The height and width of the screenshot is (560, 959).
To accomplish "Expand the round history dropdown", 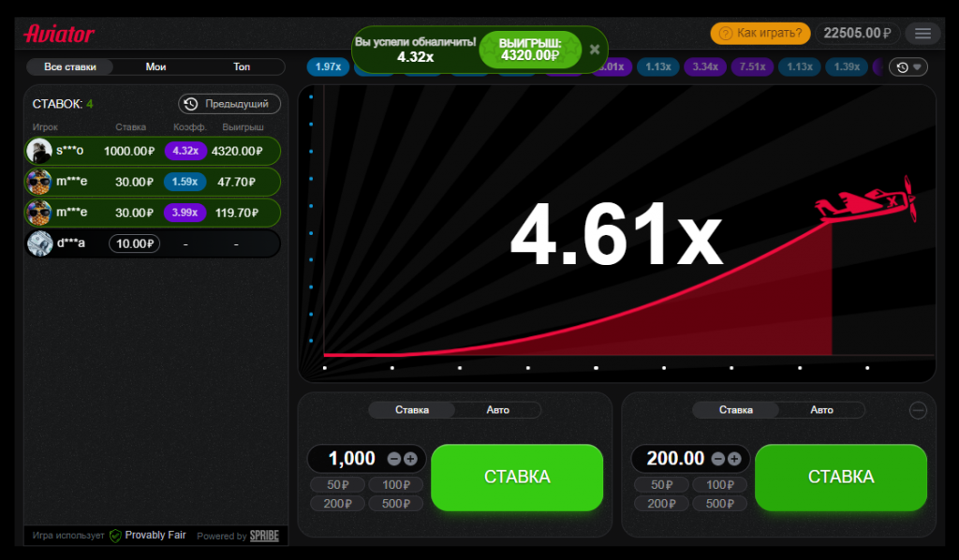I will (x=907, y=66).
